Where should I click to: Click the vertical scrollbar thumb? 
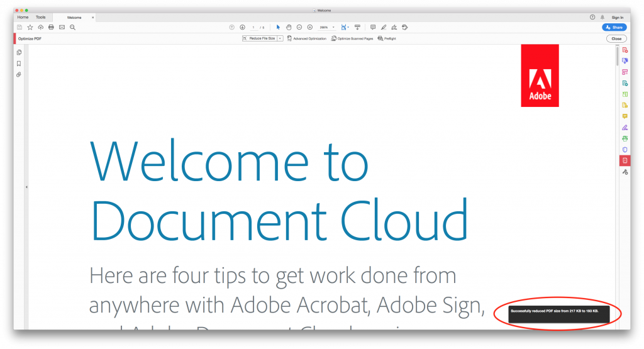click(617, 56)
